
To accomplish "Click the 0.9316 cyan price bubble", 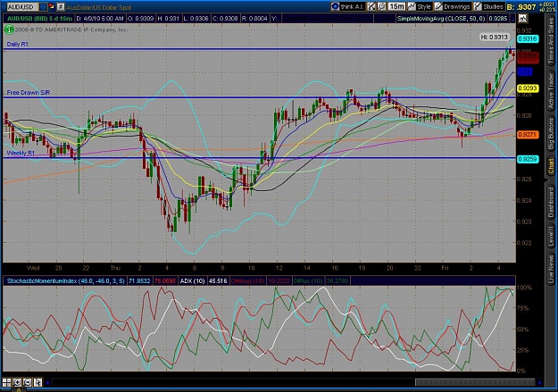I will [x=528, y=39].
